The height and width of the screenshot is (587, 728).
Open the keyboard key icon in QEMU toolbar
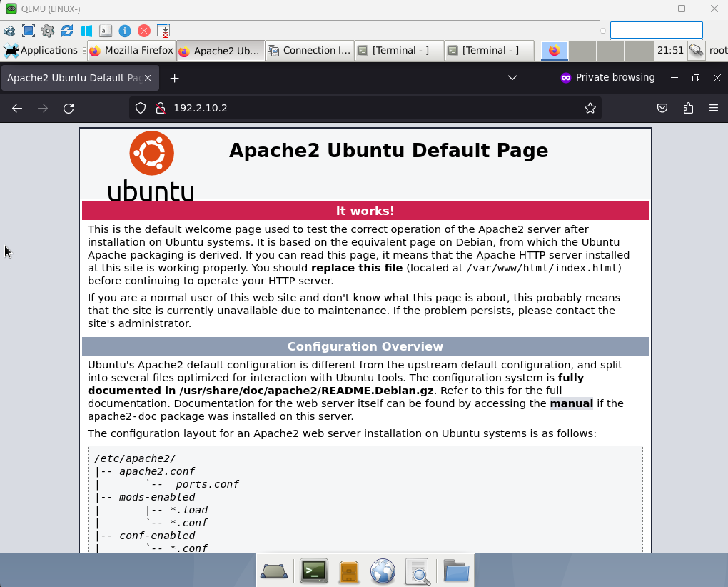click(x=106, y=31)
